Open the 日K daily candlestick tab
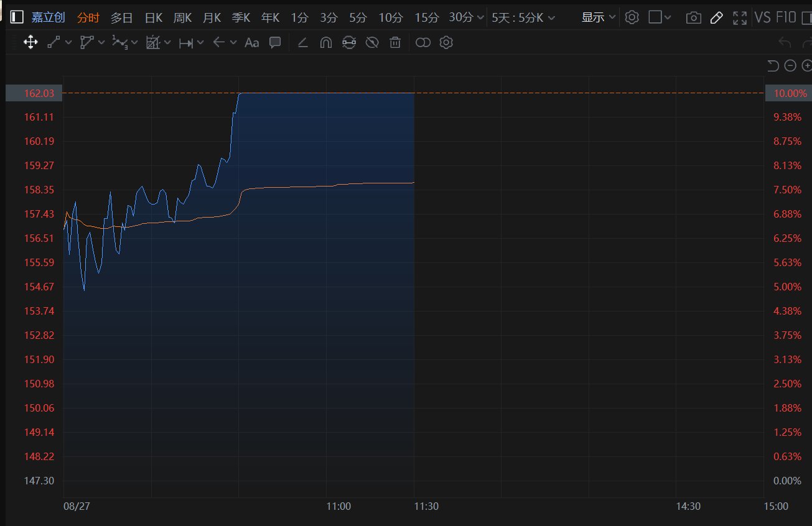Image resolution: width=812 pixels, height=526 pixels. tap(153, 17)
